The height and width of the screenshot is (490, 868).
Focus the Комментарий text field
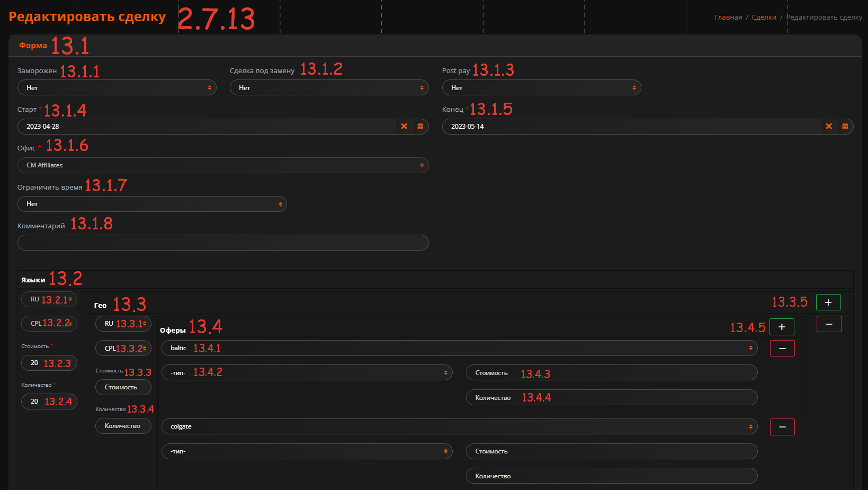click(223, 243)
